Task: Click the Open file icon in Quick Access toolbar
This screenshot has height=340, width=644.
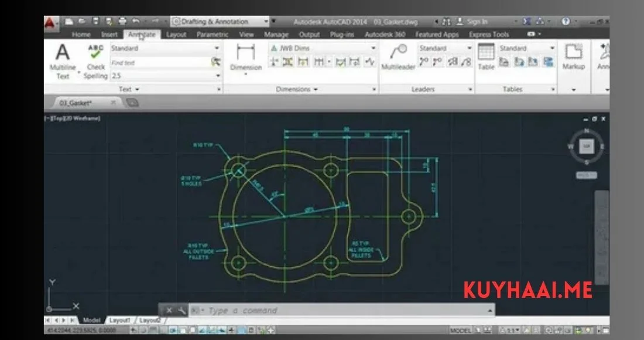Action: click(x=82, y=21)
